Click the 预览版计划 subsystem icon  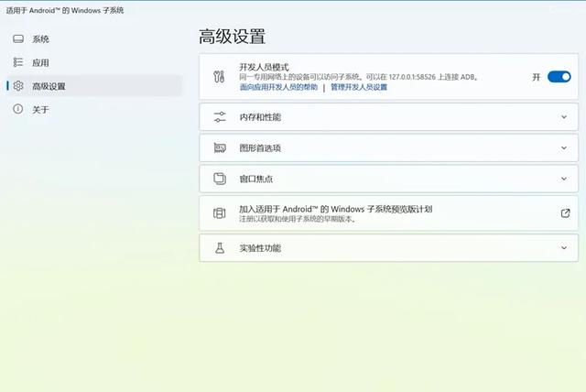[x=220, y=213]
